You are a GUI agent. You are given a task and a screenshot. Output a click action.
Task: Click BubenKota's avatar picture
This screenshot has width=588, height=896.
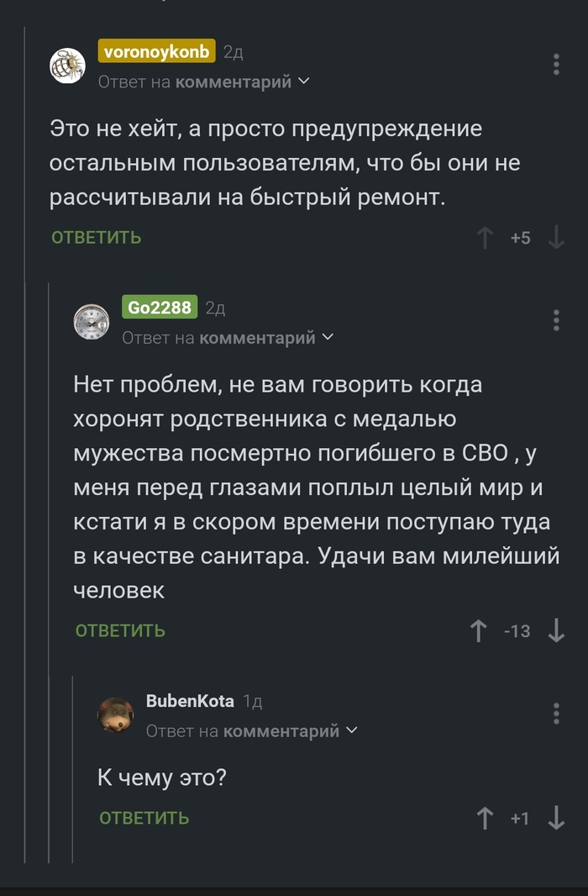point(115,714)
